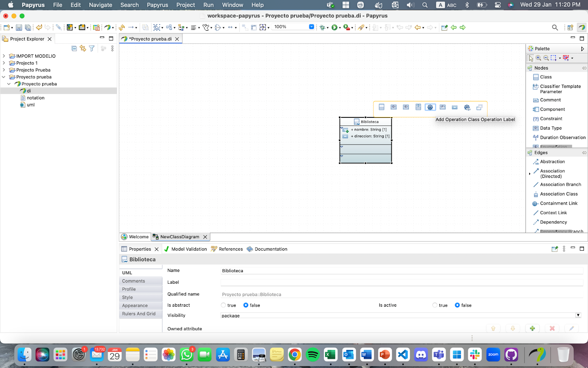The image size is (588, 368).
Task: Set Is active to true
Action: pyautogui.click(x=435, y=305)
